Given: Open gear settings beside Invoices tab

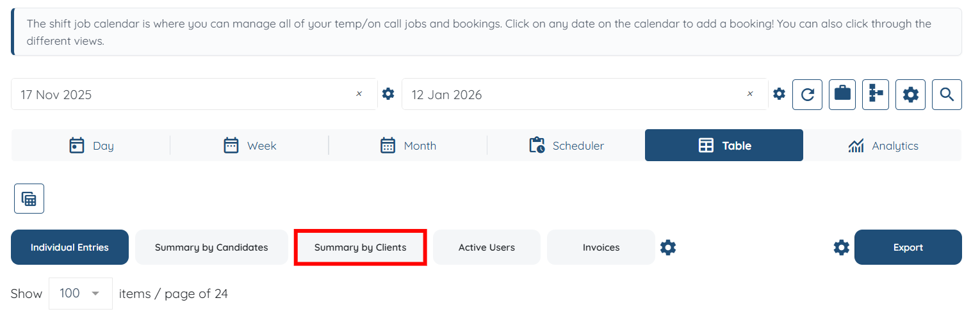Looking at the screenshot, I should click(668, 247).
